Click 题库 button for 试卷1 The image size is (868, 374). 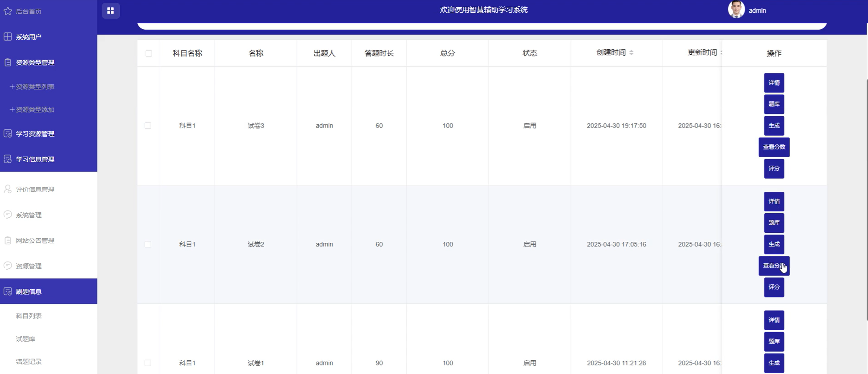(774, 342)
